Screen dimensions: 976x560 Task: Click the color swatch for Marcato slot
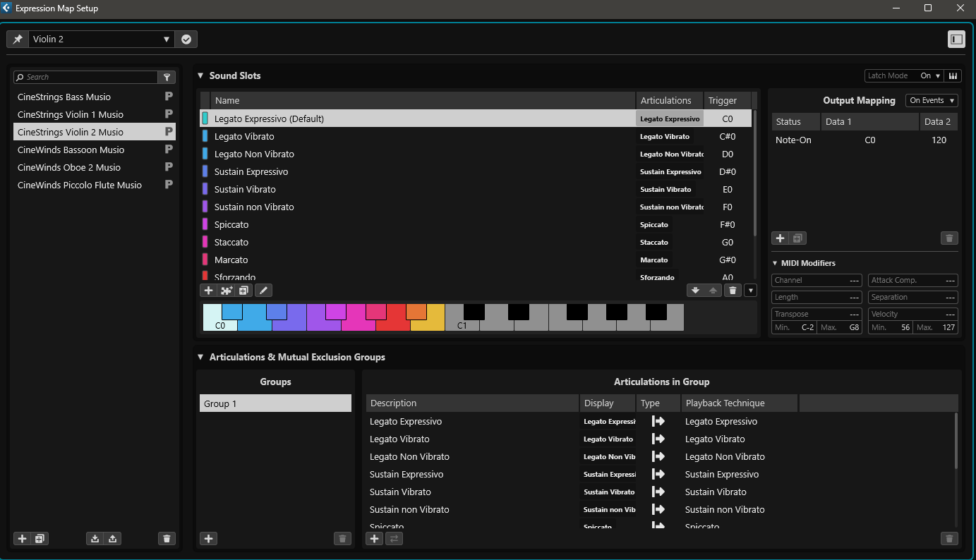[205, 260]
